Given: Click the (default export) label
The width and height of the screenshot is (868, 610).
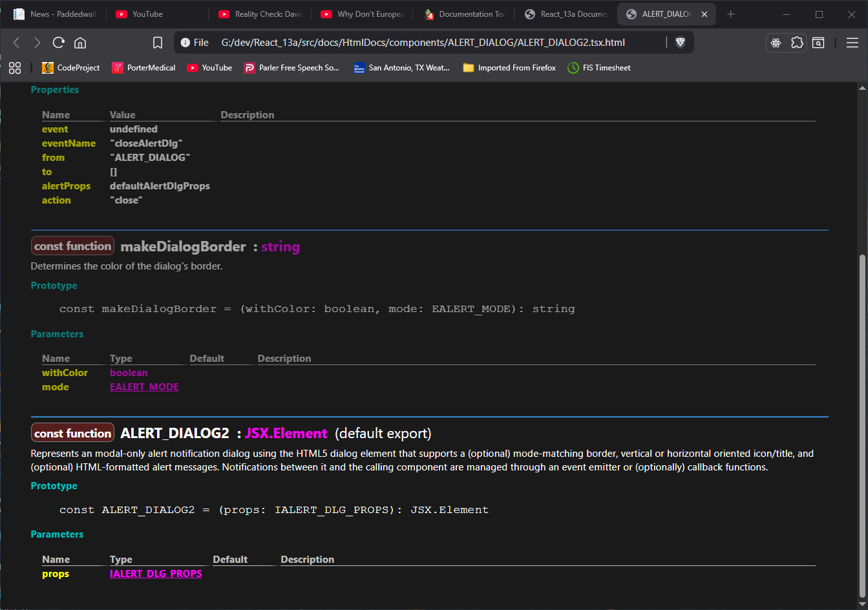Looking at the screenshot, I should point(383,433).
